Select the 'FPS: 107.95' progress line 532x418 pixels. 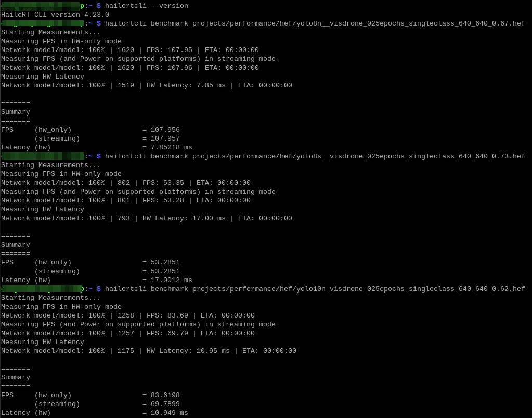tap(130, 50)
